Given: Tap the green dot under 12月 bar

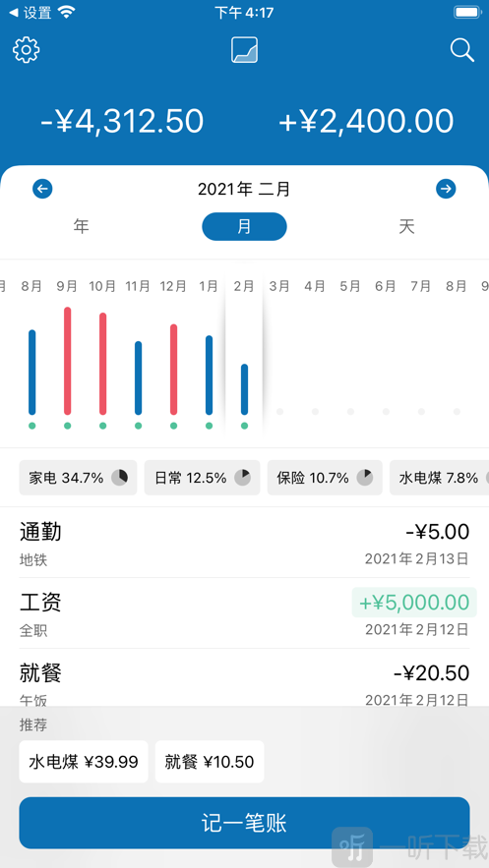Looking at the screenshot, I should [174, 426].
